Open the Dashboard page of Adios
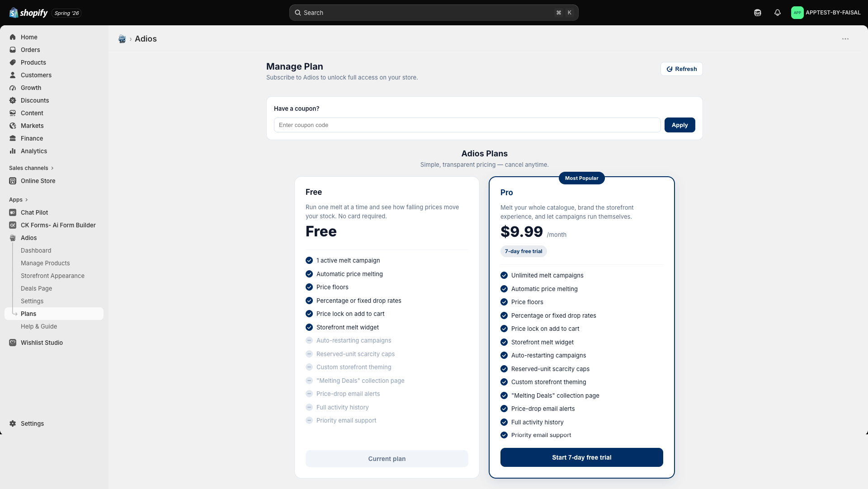Screen dimensions: 868x489 click(36, 250)
